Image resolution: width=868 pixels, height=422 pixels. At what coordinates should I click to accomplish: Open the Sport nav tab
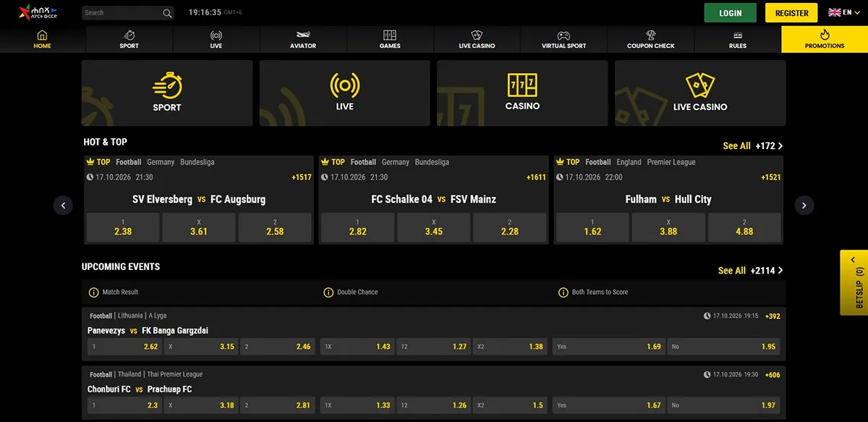pyautogui.click(x=129, y=39)
